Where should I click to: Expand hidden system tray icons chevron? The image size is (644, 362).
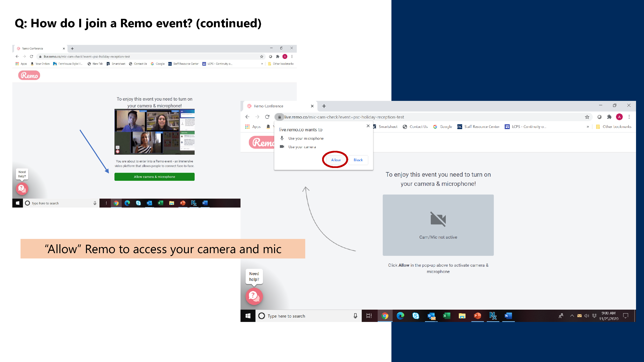pyautogui.click(x=572, y=316)
